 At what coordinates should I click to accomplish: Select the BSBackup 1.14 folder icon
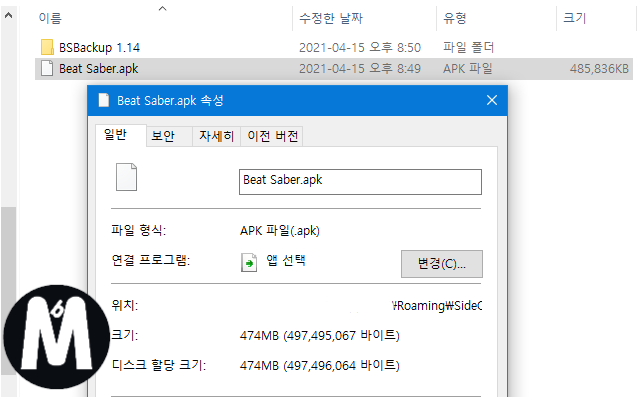click(x=47, y=47)
